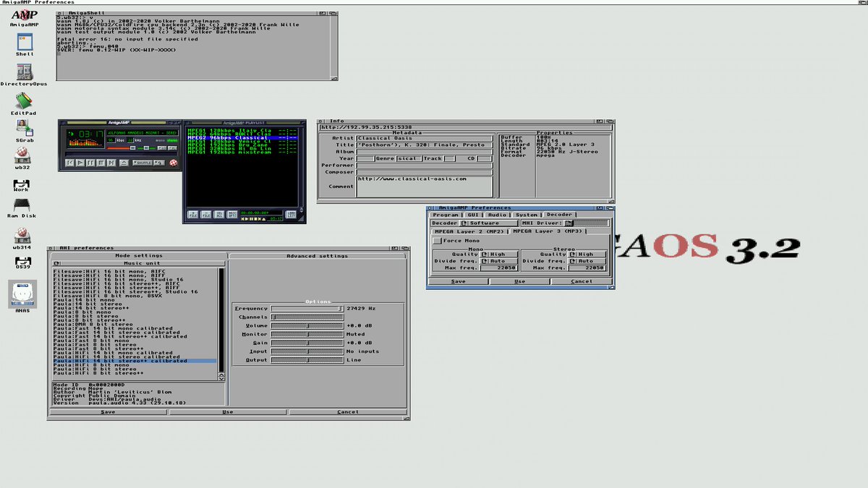Adjust the AHI Gain slider
The height and width of the screenshot is (488, 868).
point(307,343)
